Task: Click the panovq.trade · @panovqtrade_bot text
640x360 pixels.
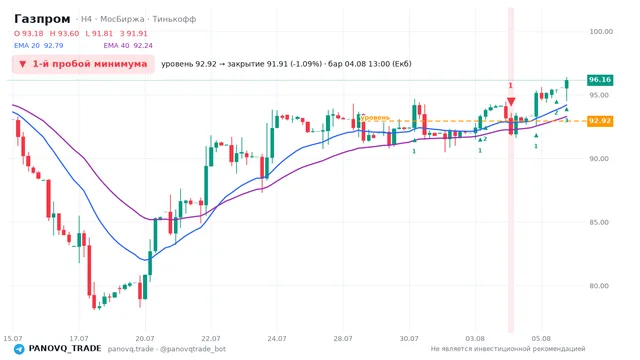Action: tap(167, 349)
